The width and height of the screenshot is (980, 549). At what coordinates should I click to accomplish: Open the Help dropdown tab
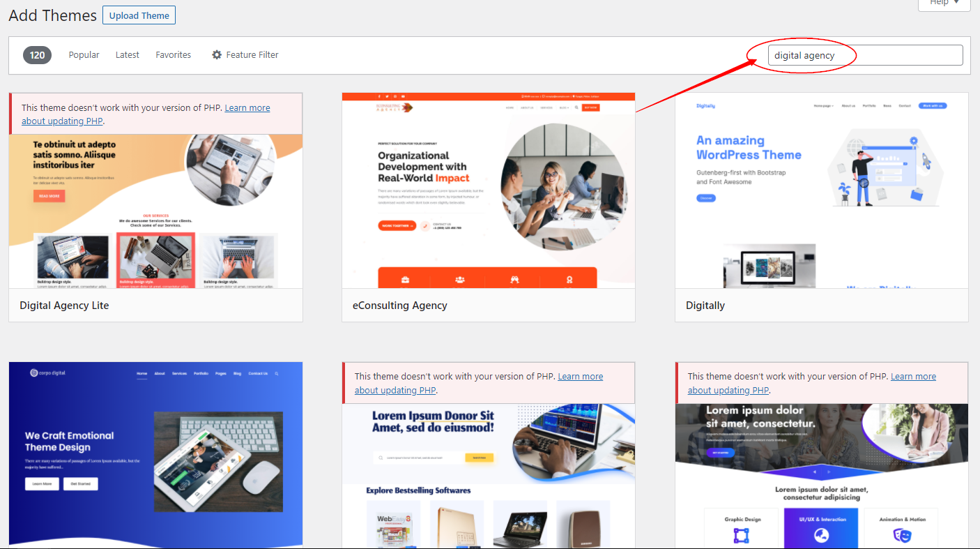tap(944, 3)
